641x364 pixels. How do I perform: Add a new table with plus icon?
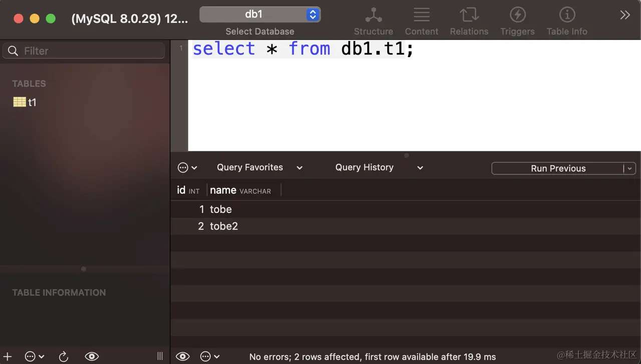8,356
